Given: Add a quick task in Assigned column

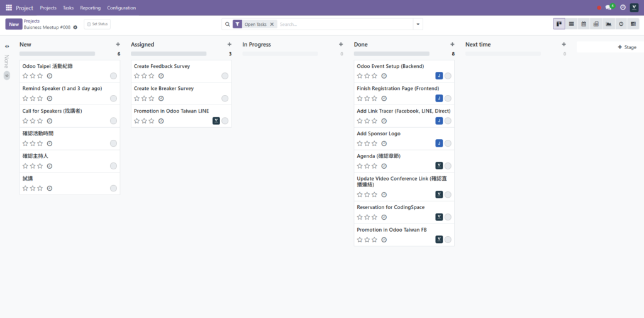Looking at the screenshot, I should pos(230,45).
